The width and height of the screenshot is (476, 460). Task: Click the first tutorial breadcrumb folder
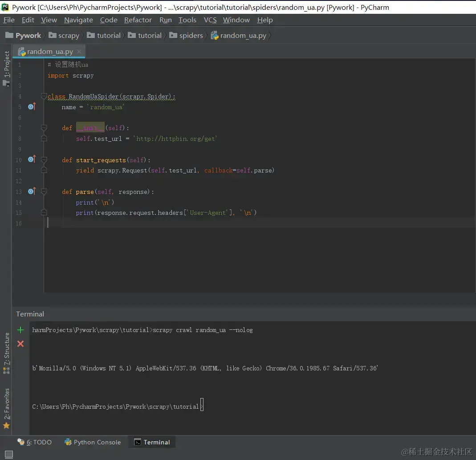coord(104,36)
